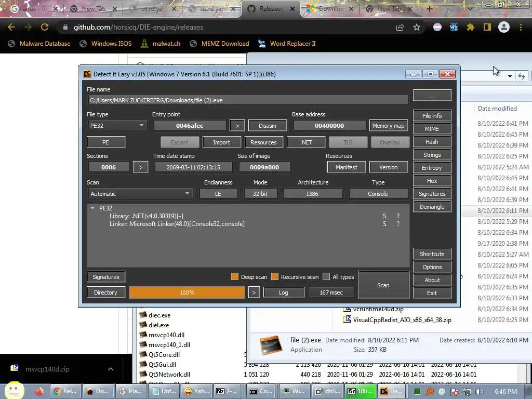Image resolution: width=532 pixels, height=399 pixels.
Task: Open the MIME button
Action: point(432,129)
